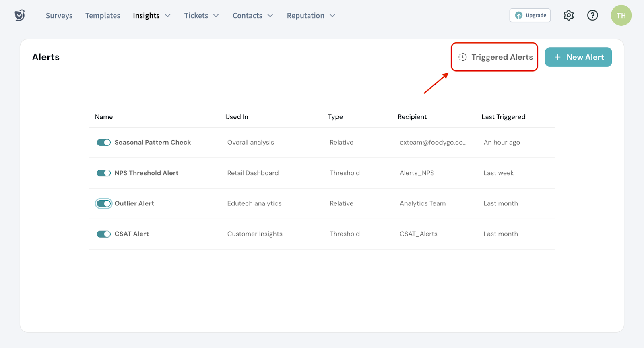The width and height of the screenshot is (644, 348).
Task: Go to the Surveys page
Action: (59, 16)
